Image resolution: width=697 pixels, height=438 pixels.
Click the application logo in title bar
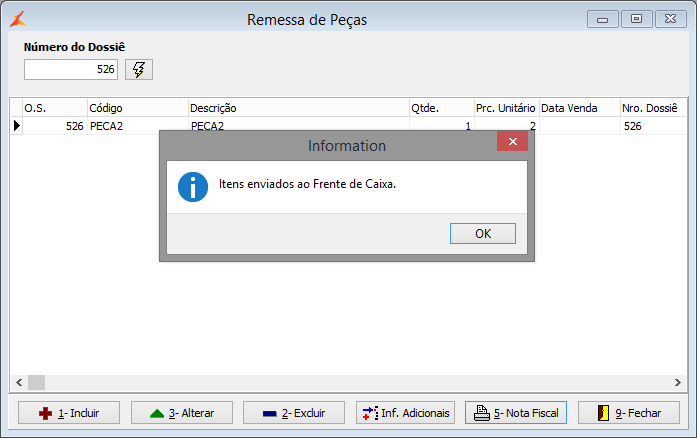18,19
